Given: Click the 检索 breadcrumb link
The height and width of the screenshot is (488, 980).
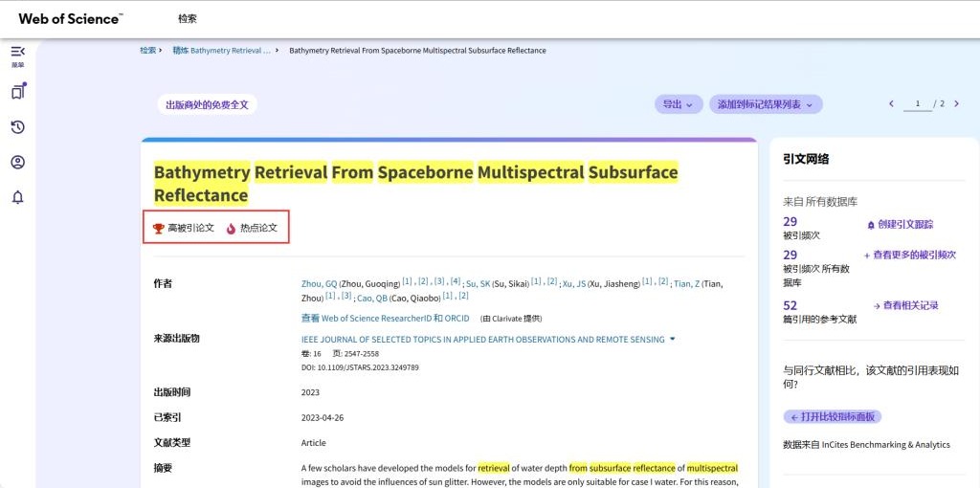Looking at the screenshot, I should 147,50.
